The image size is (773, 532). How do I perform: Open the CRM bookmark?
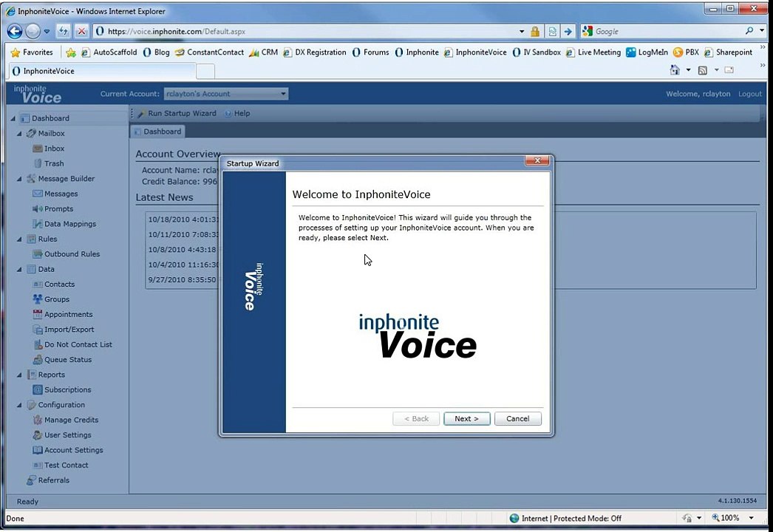264,52
